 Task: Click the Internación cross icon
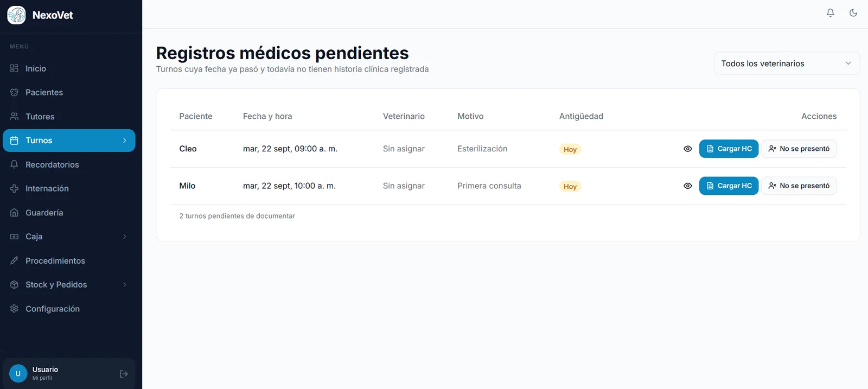(x=14, y=188)
